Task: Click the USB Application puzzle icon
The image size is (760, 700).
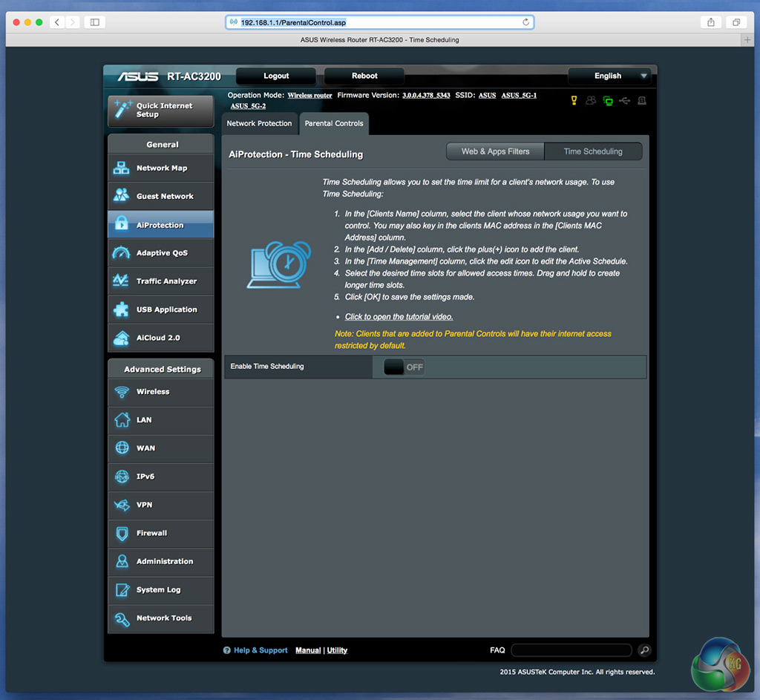Action: point(121,310)
